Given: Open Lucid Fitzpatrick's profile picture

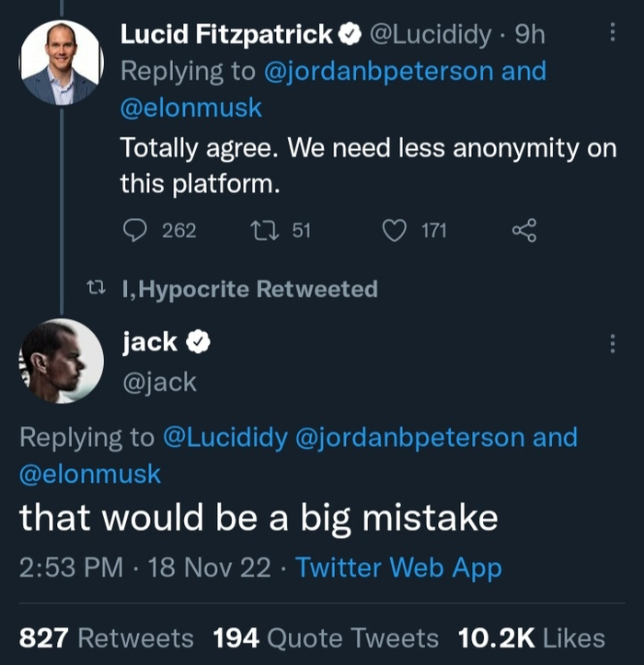Looking at the screenshot, I should (62, 62).
